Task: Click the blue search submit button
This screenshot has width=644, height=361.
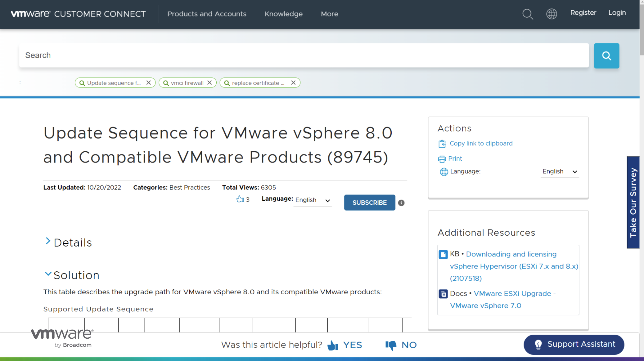Action: pos(606,56)
